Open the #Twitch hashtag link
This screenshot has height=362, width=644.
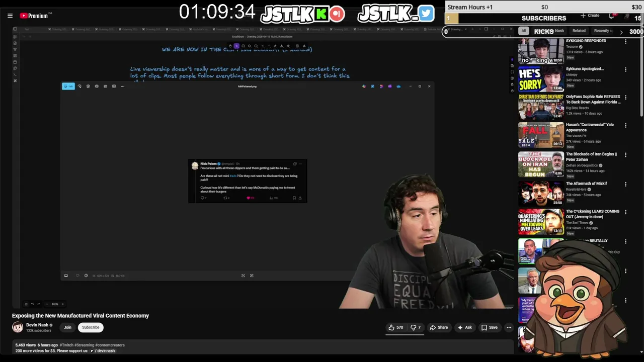click(x=66, y=345)
